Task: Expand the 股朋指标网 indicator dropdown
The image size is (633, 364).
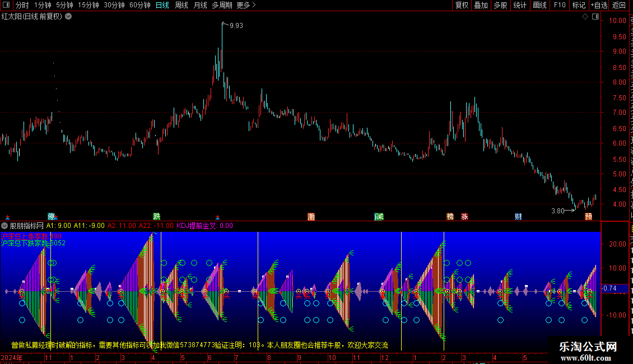Action: tap(4, 226)
